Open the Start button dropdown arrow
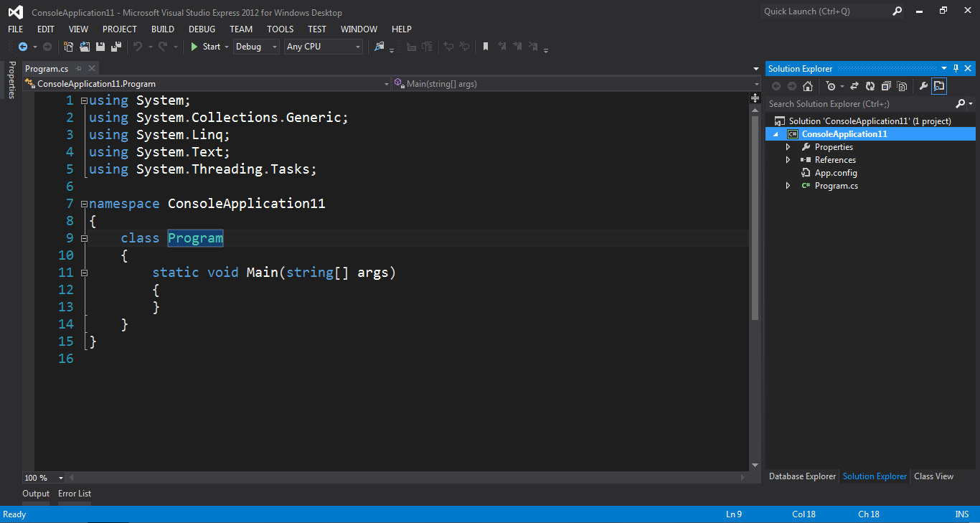 [227, 47]
